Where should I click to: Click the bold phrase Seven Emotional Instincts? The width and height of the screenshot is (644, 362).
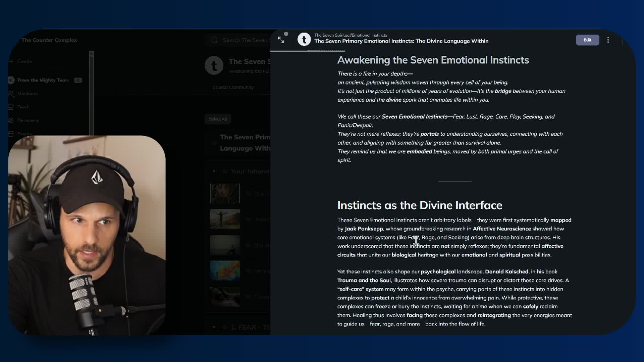coord(415,117)
